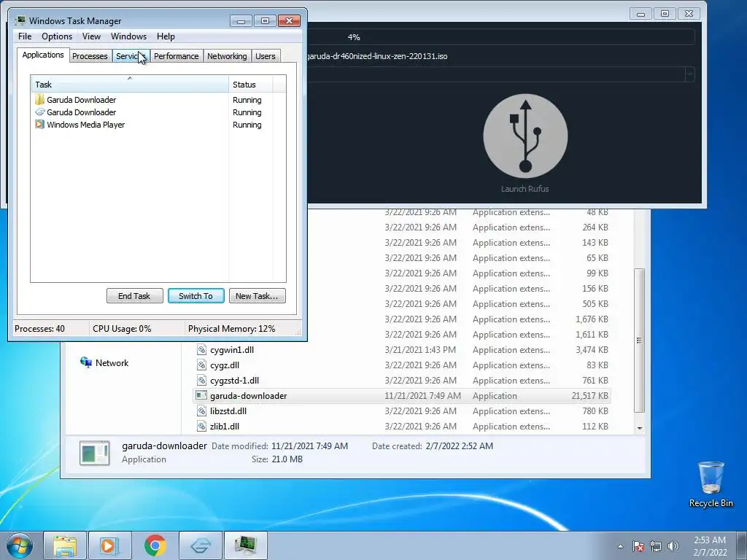Click the garuda-downloader details pane thumbnail

click(94, 453)
